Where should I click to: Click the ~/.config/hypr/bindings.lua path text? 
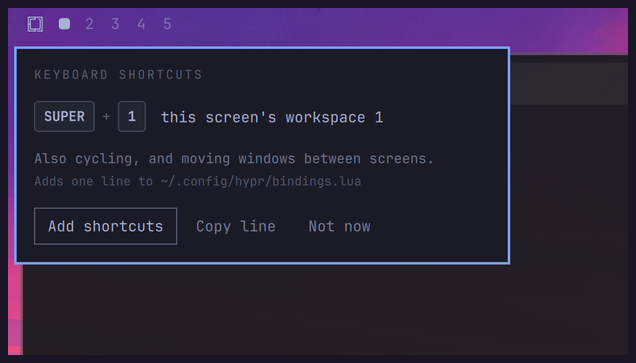point(261,181)
